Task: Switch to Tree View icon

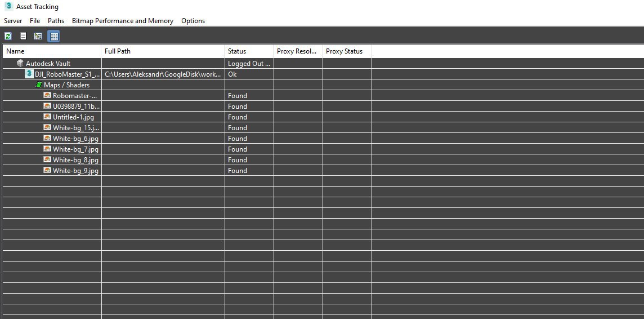Action: [x=38, y=36]
